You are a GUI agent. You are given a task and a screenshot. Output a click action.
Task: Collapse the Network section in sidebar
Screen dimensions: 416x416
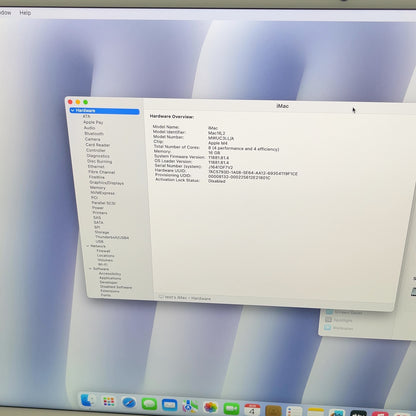(x=88, y=246)
